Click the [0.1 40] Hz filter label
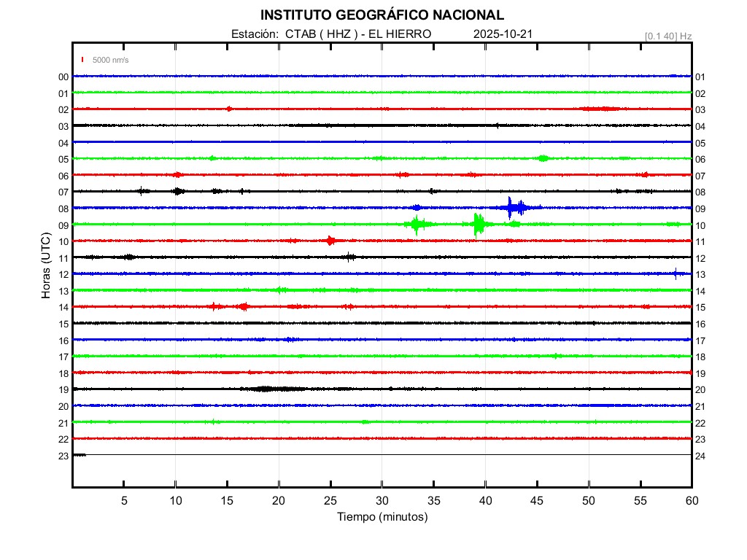Screen dimensions: 747x560 point(667,36)
